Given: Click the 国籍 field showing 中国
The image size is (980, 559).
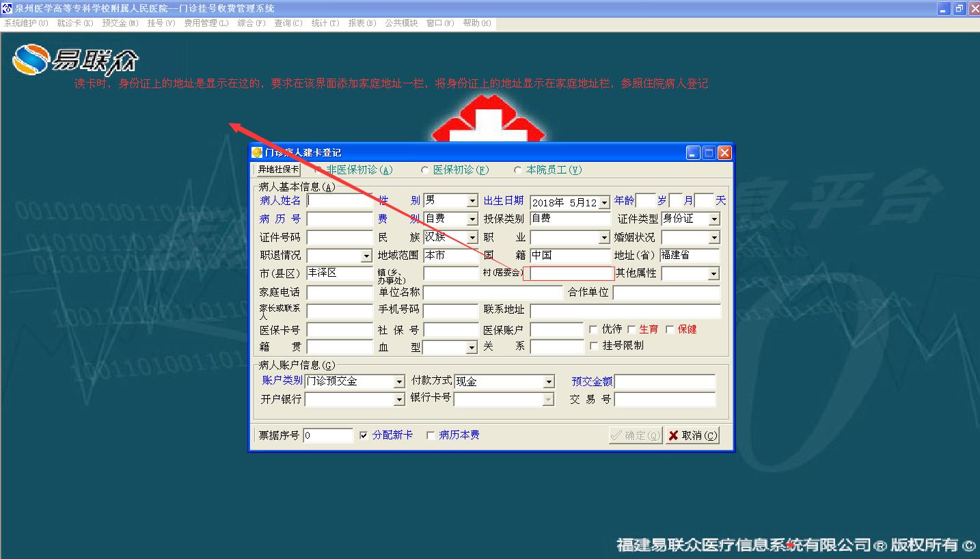Looking at the screenshot, I should pyautogui.click(x=571, y=256).
